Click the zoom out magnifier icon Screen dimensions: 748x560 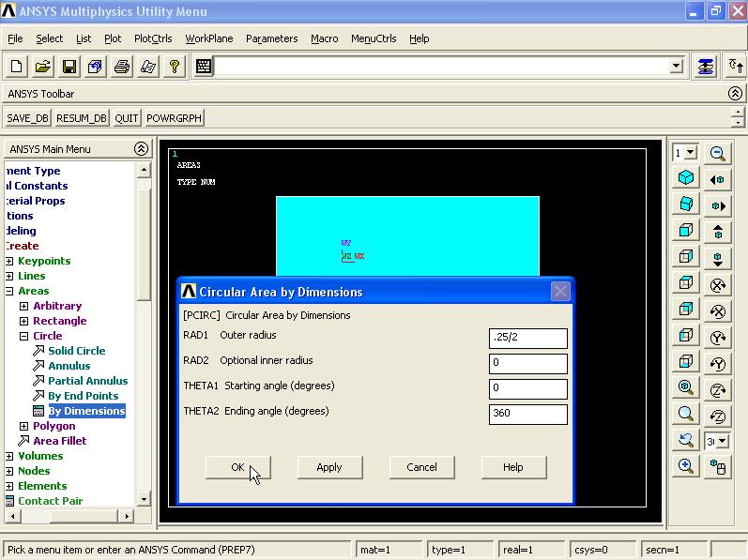(x=717, y=153)
